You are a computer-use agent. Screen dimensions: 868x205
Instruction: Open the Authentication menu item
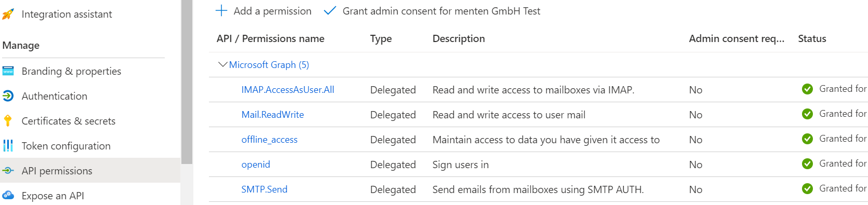(55, 96)
